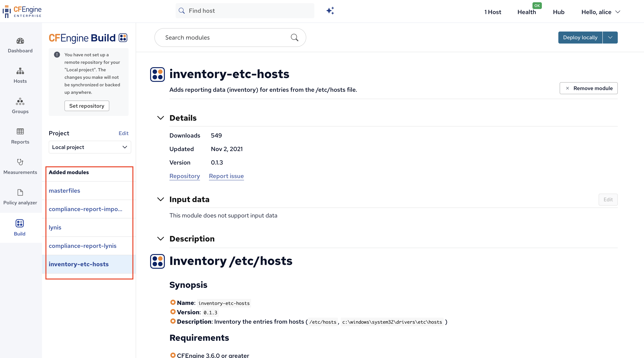
Task: Click the inventory-etc-hosts code name in Synopsis
Action: (224, 303)
